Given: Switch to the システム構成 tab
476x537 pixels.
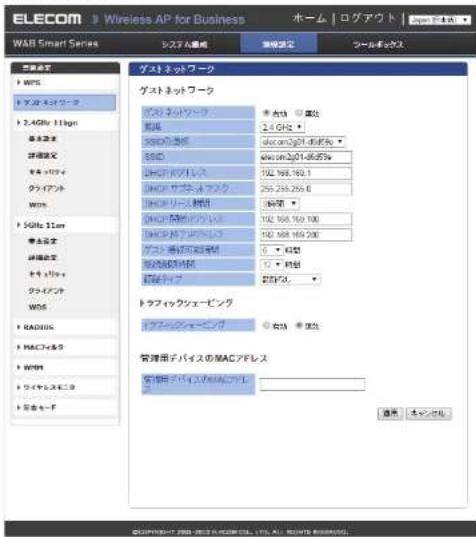Looking at the screenshot, I should (x=185, y=44).
